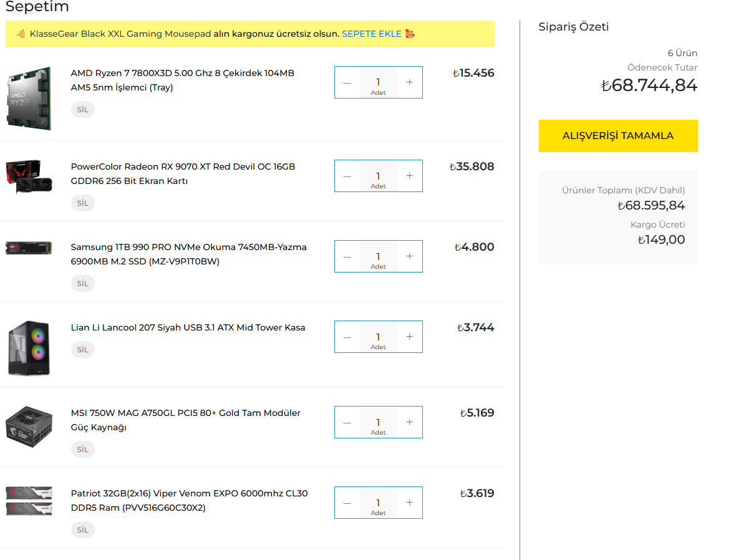
Task: Increase quantity of Patriot 32GB Viper Venom RAM
Action: click(409, 503)
